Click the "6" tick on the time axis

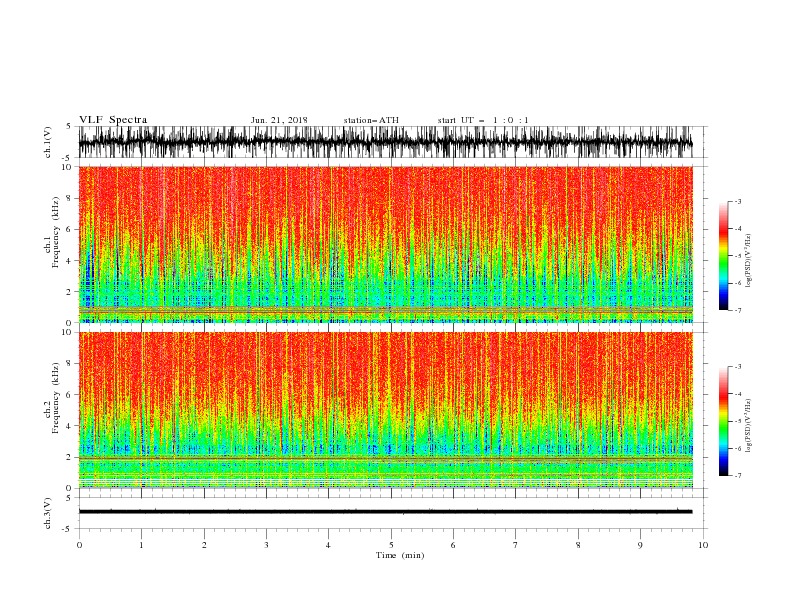453,545
